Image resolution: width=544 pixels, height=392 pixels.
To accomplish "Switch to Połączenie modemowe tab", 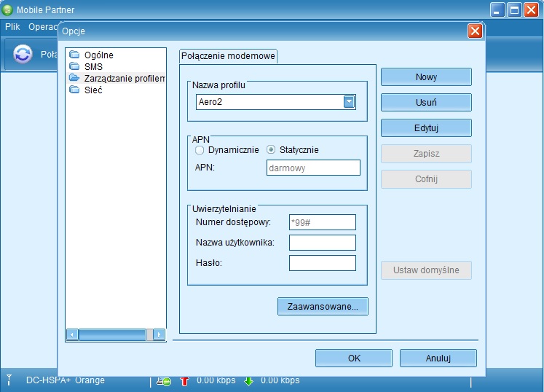I will (228, 56).
